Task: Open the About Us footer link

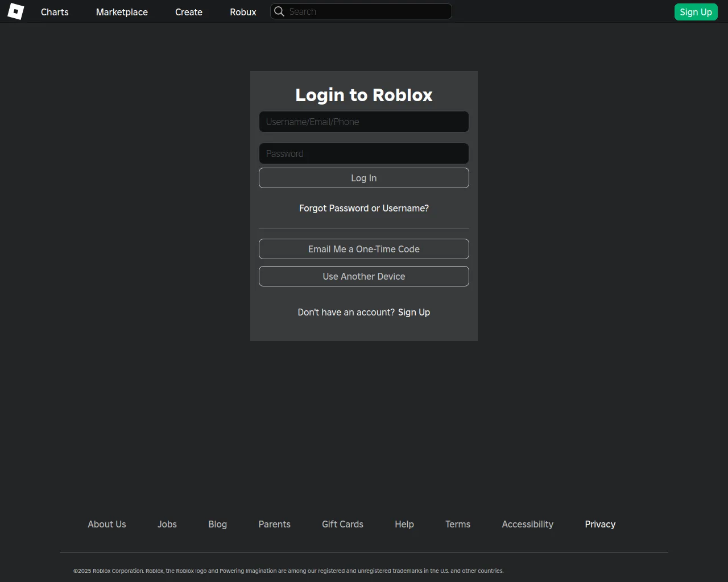Action: pos(107,524)
